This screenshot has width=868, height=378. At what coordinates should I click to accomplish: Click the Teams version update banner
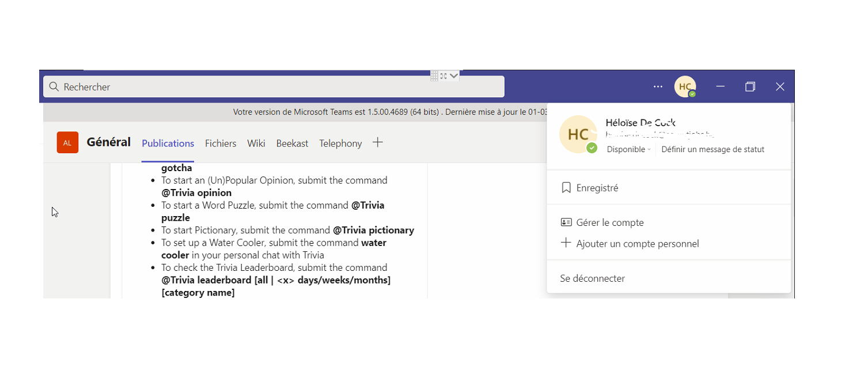(295, 112)
